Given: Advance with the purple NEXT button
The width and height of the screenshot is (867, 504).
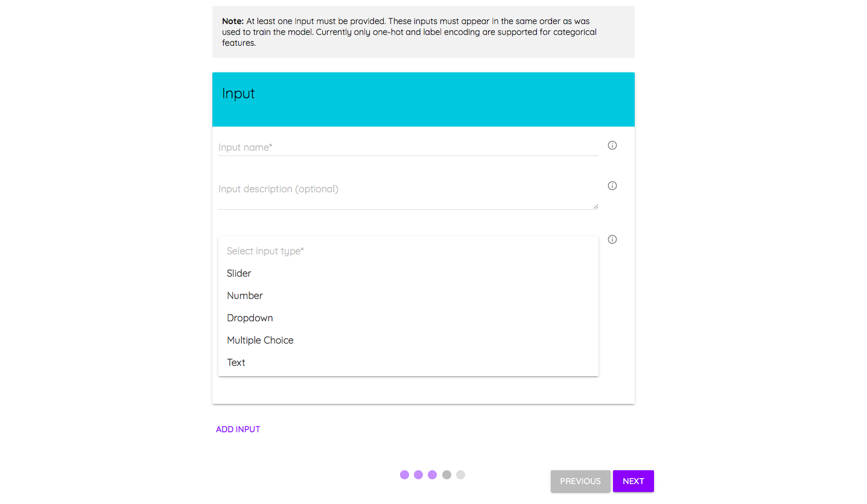Looking at the screenshot, I should point(634,481).
